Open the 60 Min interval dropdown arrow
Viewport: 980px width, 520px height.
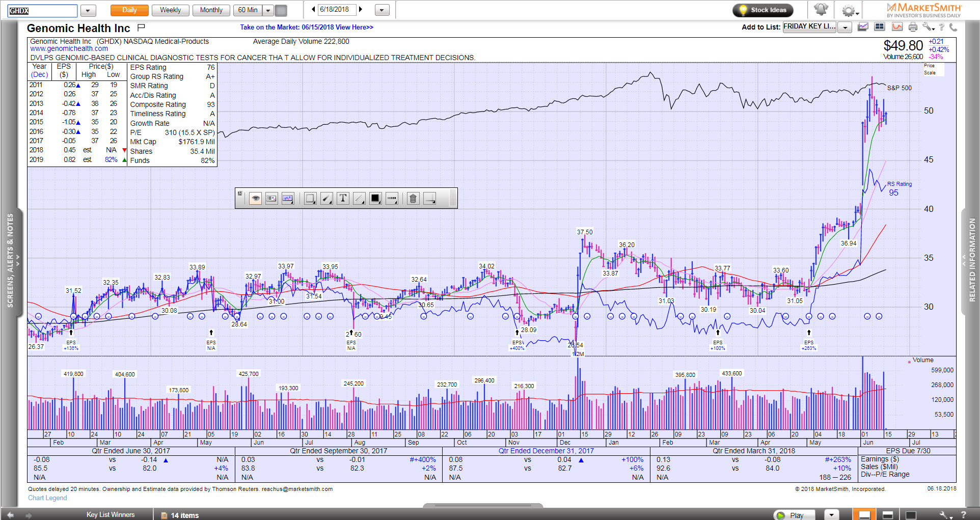tap(268, 10)
